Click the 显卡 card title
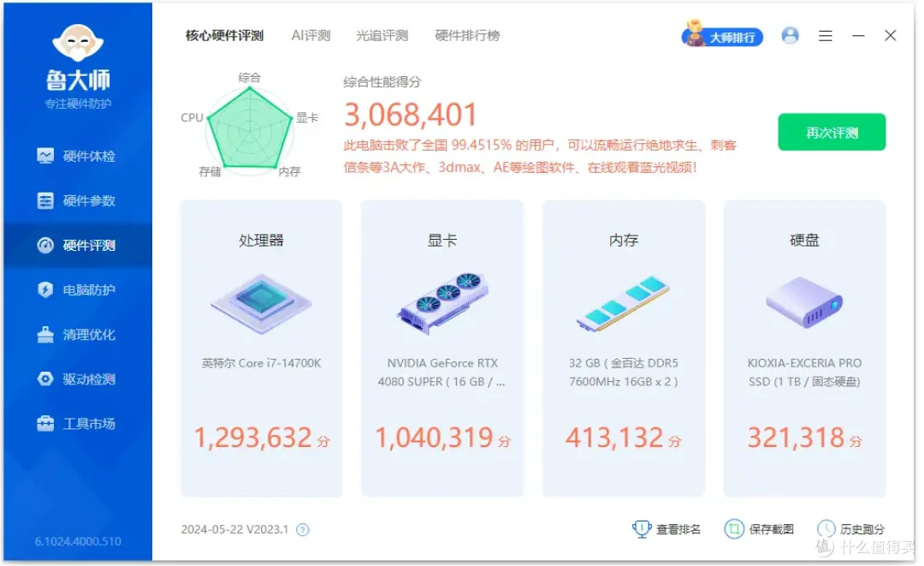The image size is (924, 566). (442, 241)
